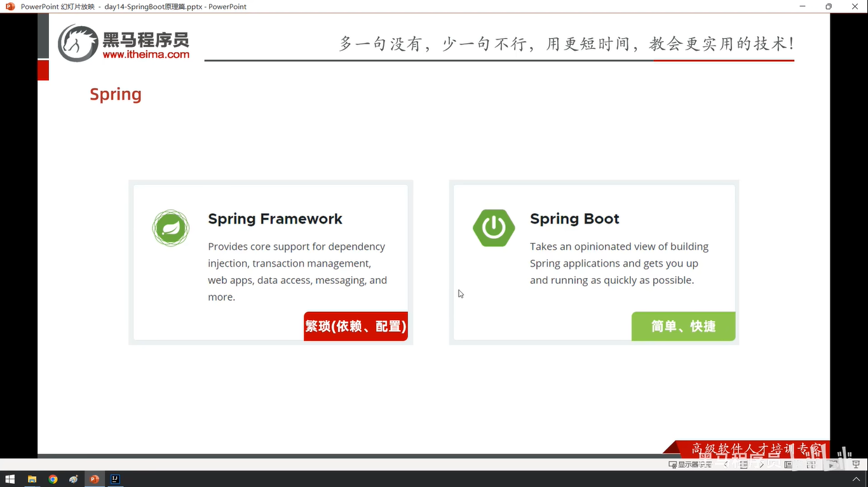Click the PowerPoint icon in title bar
The image size is (868, 487).
10,6
